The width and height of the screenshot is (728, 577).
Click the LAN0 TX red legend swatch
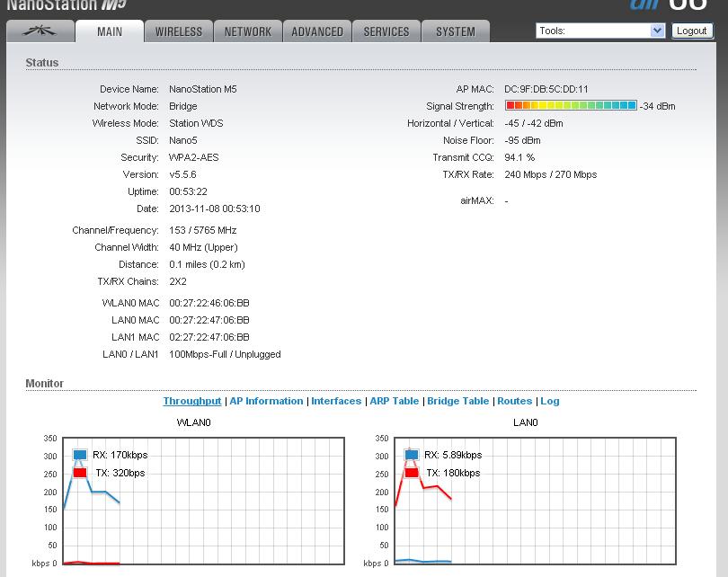point(412,473)
